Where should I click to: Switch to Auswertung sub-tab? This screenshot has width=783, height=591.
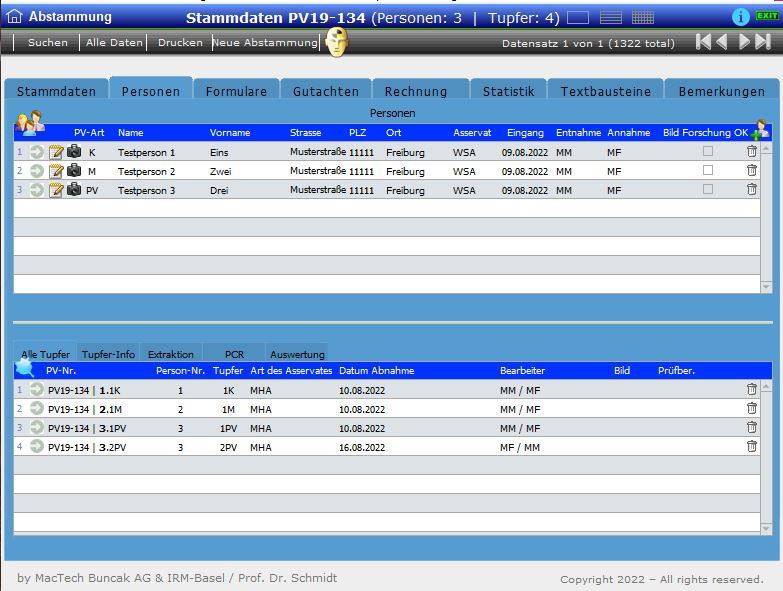click(297, 353)
